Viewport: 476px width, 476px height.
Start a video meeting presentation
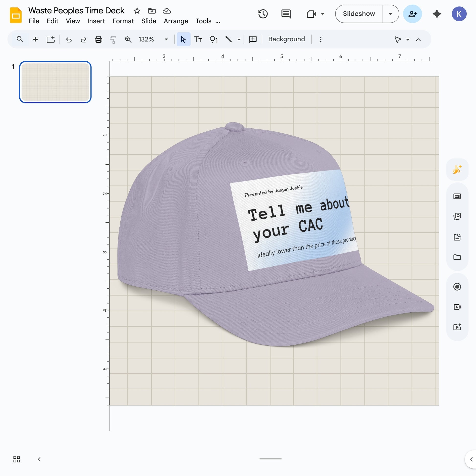point(312,14)
